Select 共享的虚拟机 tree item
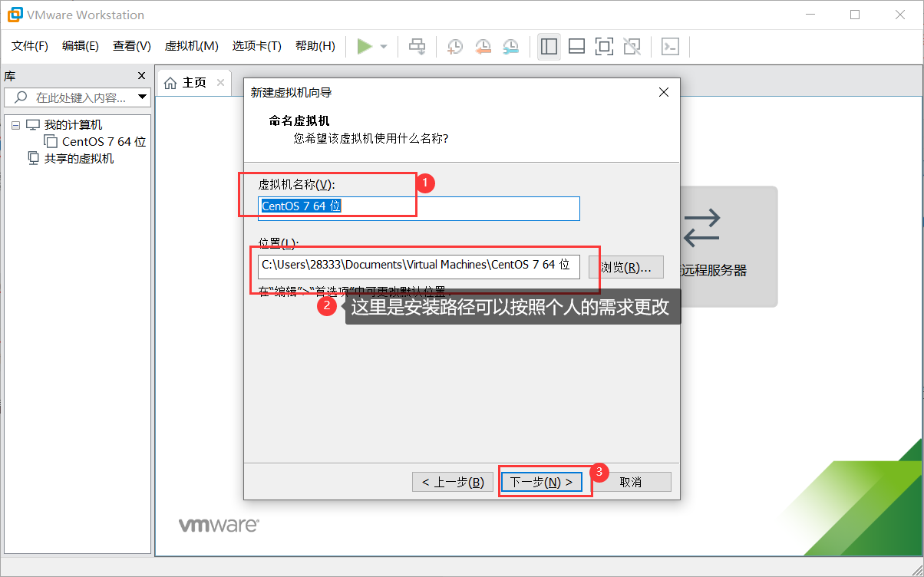Image resolution: width=924 pixels, height=577 pixels. (x=79, y=159)
